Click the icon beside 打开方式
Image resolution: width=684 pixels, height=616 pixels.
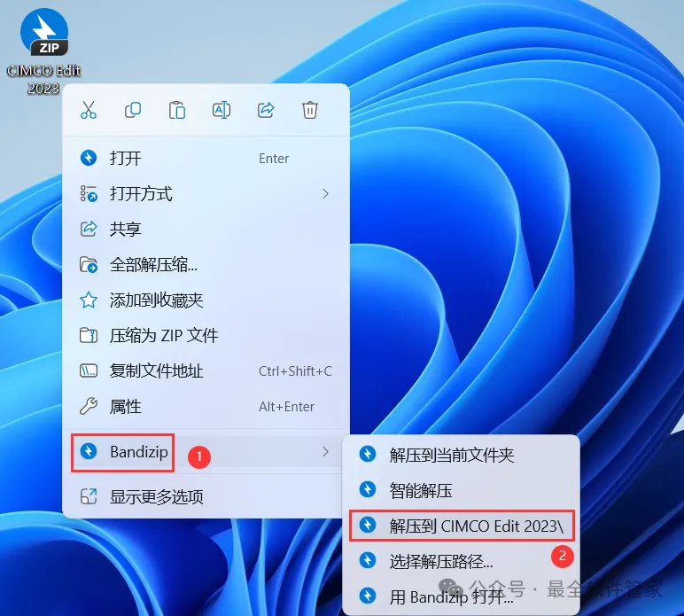click(89, 194)
